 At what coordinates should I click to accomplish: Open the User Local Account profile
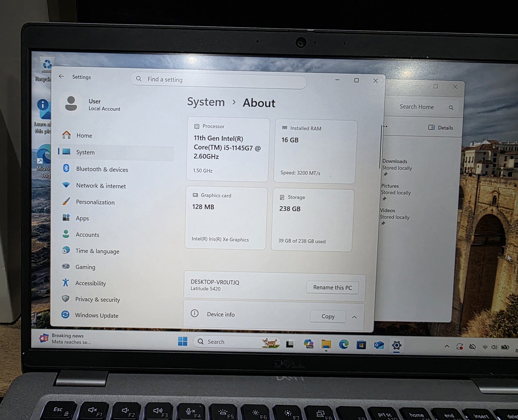point(93,104)
